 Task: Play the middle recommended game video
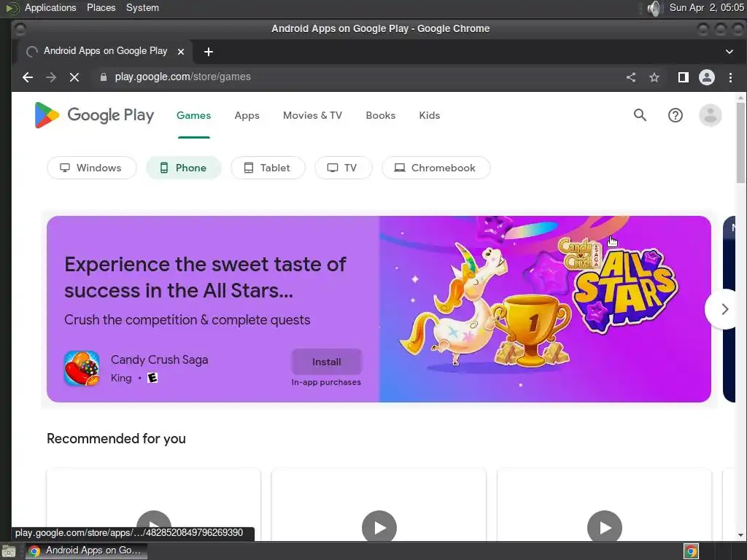pos(379,528)
